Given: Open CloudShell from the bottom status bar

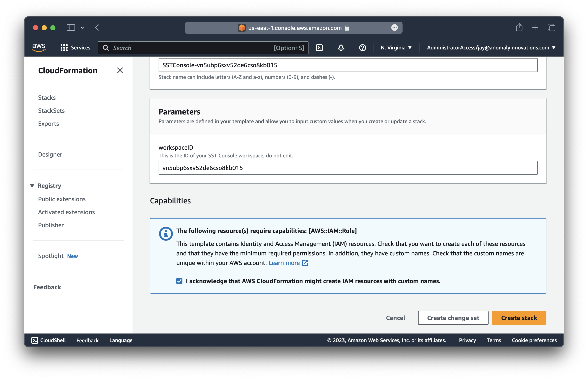Looking at the screenshot, I should (49, 340).
